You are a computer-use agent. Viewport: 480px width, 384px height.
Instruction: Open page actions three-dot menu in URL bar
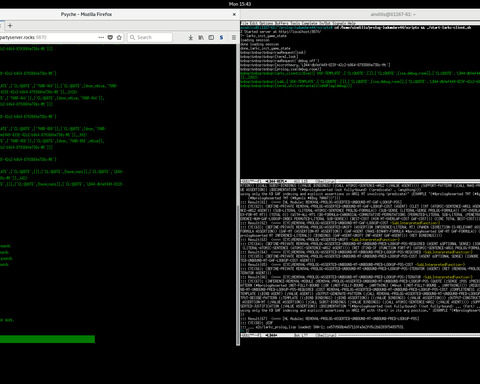pos(101,37)
